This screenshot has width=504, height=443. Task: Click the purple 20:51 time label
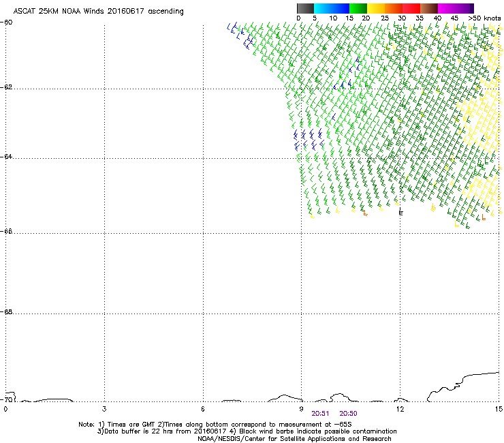pos(320,414)
